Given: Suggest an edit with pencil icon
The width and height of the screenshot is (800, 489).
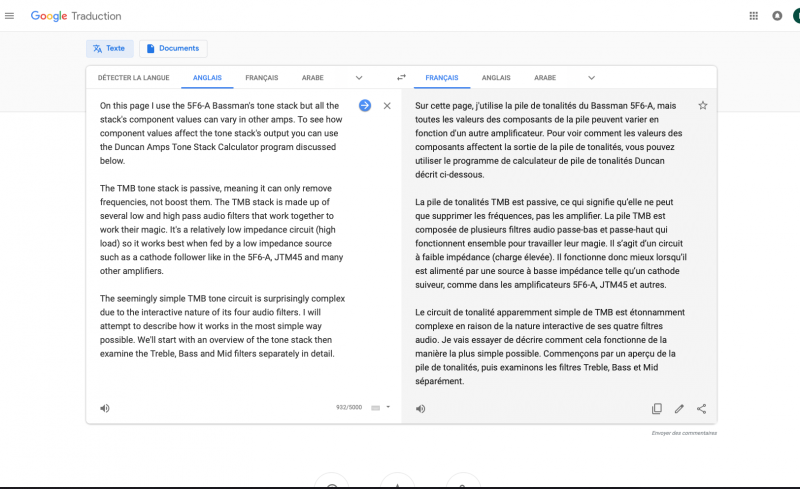Looking at the screenshot, I should pyautogui.click(x=679, y=408).
